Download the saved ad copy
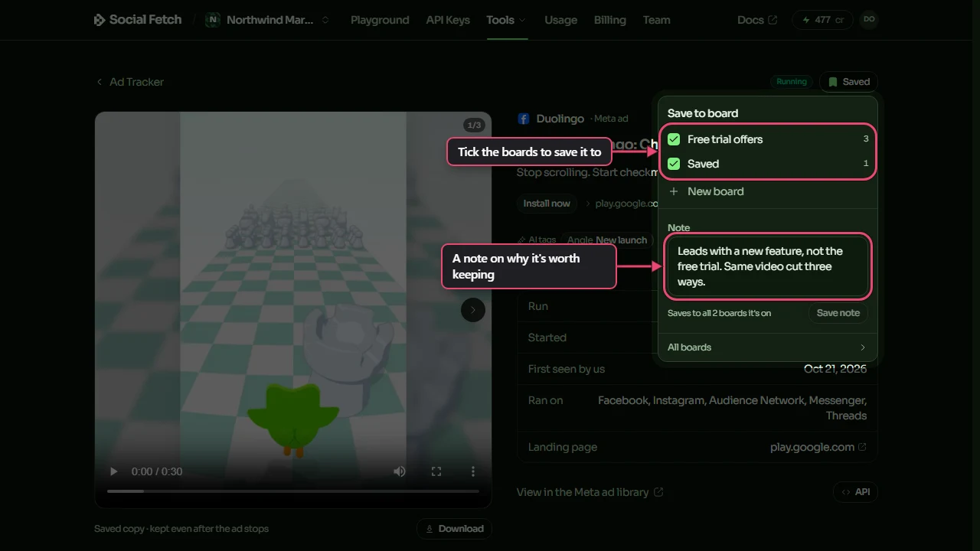Image resolution: width=980 pixels, height=551 pixels. 455,529
